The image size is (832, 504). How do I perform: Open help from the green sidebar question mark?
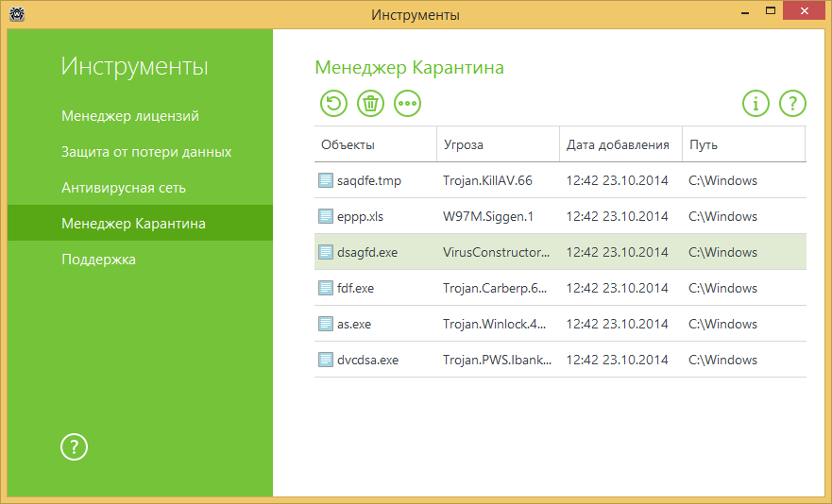point(74,446)
